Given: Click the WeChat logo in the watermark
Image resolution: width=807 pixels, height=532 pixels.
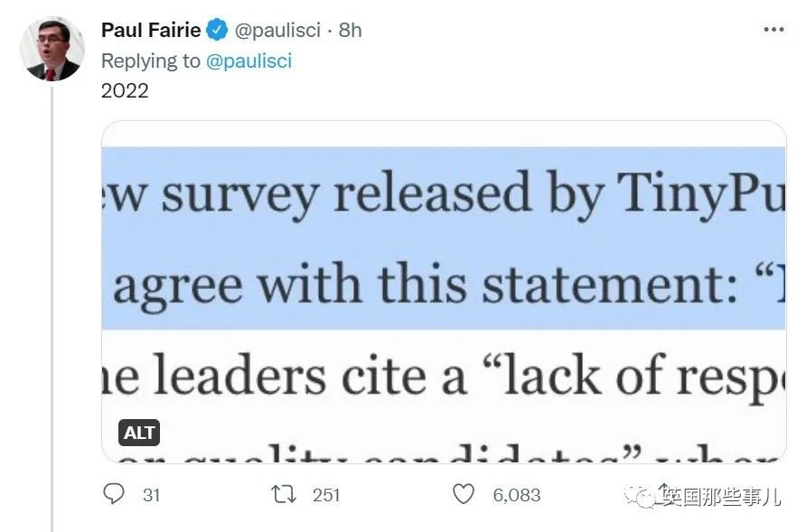Looking at the screenshot, I should [x=643, y=496].
